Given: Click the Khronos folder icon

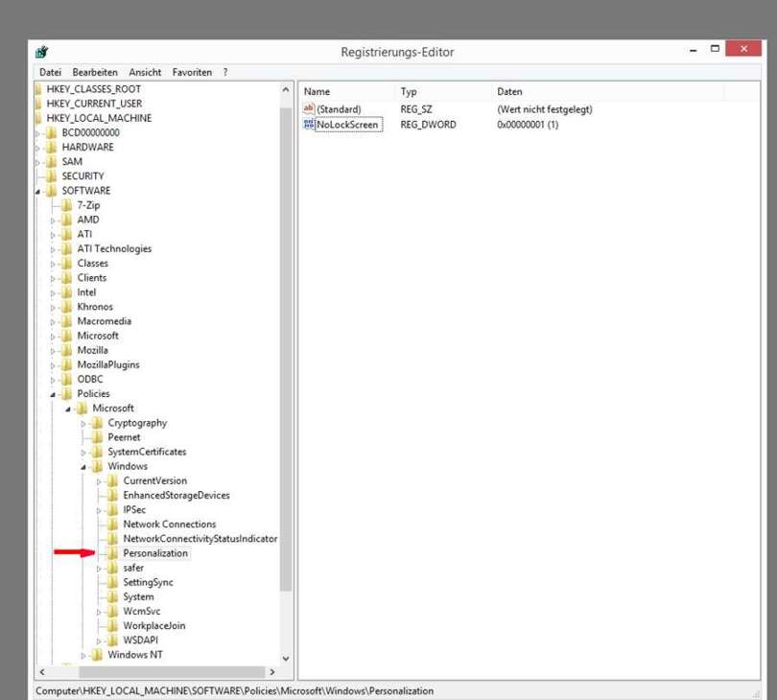Looking at the screenshot, I should point(67,307).
